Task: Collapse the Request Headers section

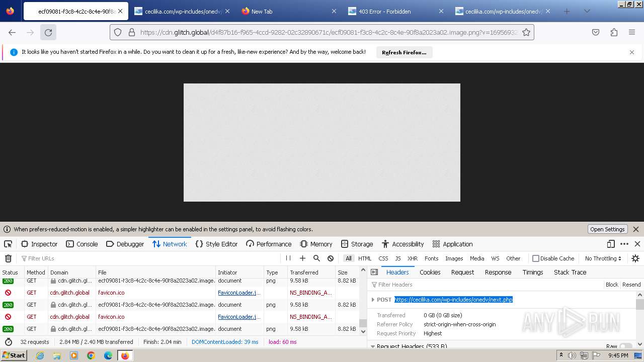Action: (373, 346)
